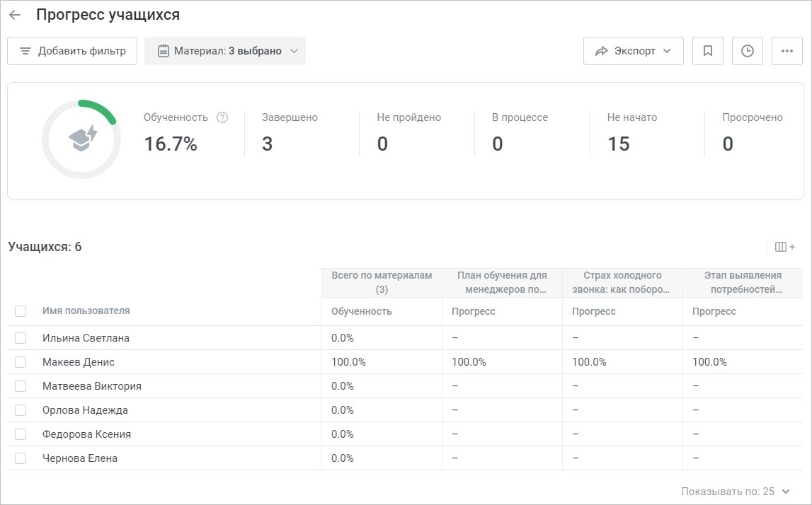Click the План обучения для менеджеров column header

(x=502, y=282)
